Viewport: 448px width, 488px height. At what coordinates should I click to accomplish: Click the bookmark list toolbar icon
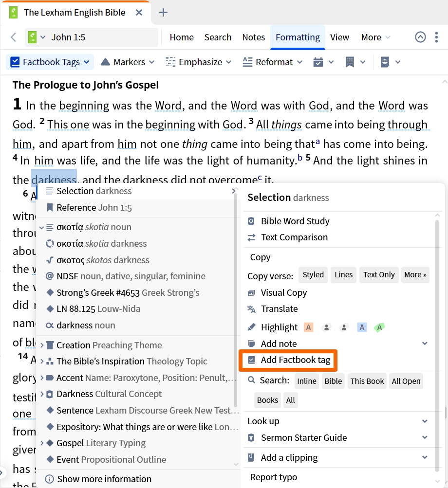(x=350, y=62)
